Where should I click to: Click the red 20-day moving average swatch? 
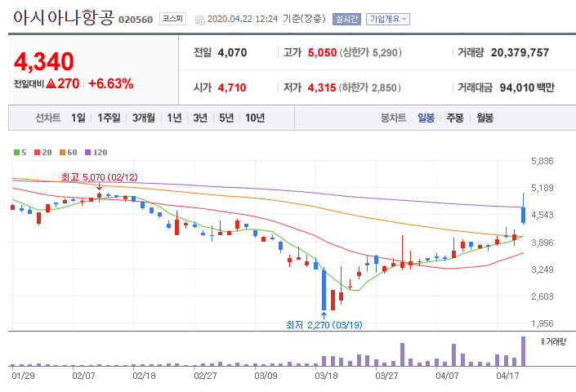click(x=37, y=153)
